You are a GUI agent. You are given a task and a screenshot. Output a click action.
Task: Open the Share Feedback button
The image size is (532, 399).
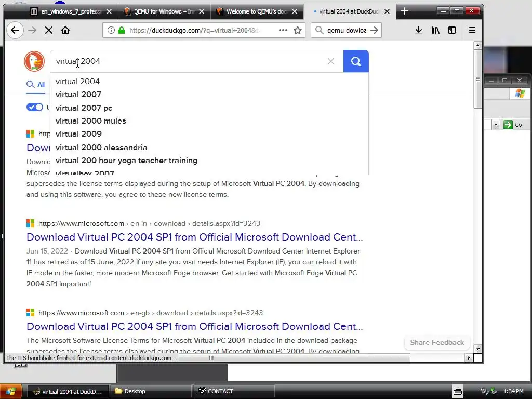click(x=437, y=342)
